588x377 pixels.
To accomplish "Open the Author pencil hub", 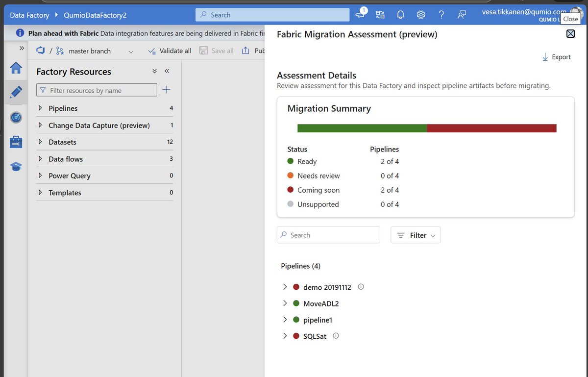I will point(16,92).
